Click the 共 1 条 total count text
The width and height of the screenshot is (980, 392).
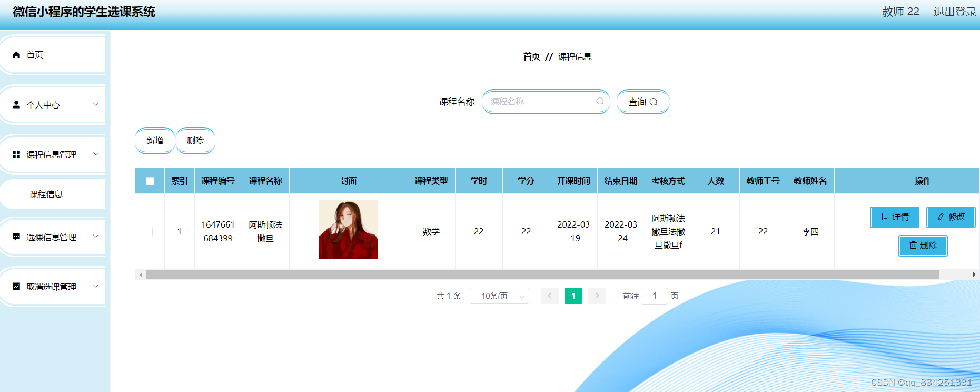coord(449,296)
